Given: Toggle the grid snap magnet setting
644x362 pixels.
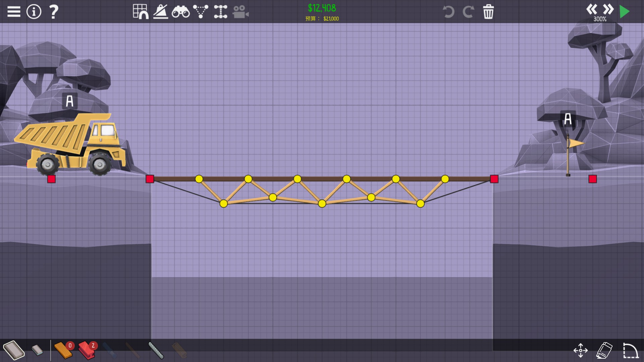Looking at the screenshot, I should click(141, 12).
